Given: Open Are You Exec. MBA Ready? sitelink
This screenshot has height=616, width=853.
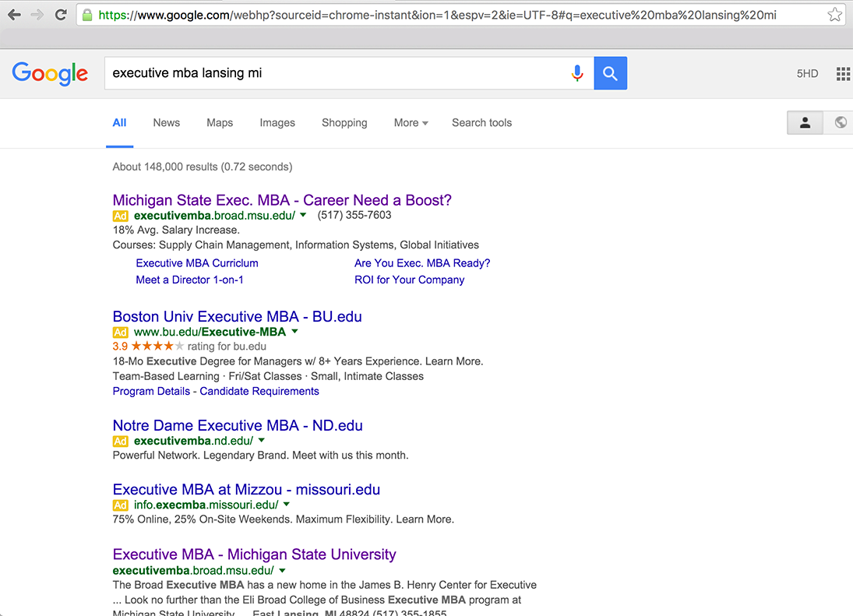Looking at the screenshot, I should (x=422, y=263).
